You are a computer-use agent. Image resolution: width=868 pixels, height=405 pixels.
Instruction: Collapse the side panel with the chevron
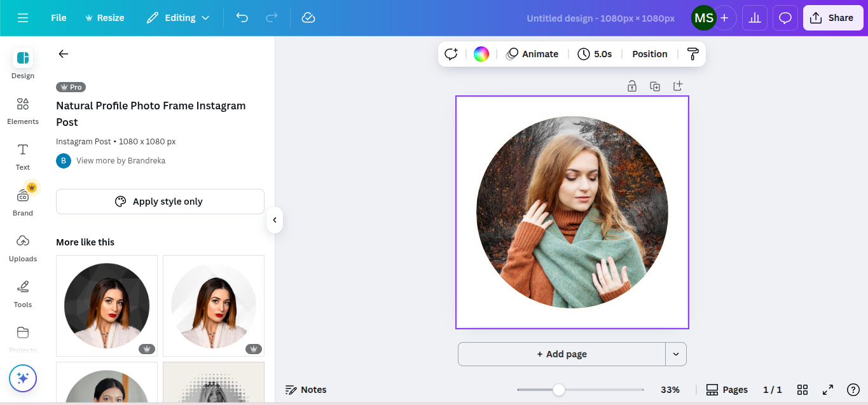274,219
